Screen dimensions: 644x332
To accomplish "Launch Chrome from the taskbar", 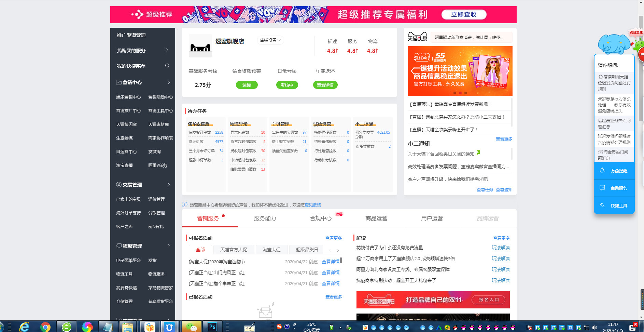I will pos(45,327).
